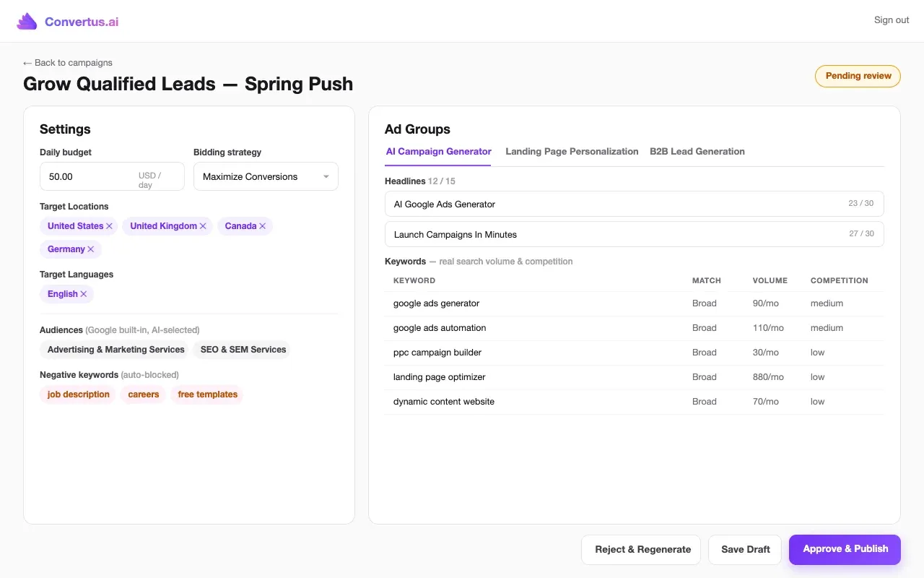
Task: Click the KEYWORD column header
Action: pos(414,280)
